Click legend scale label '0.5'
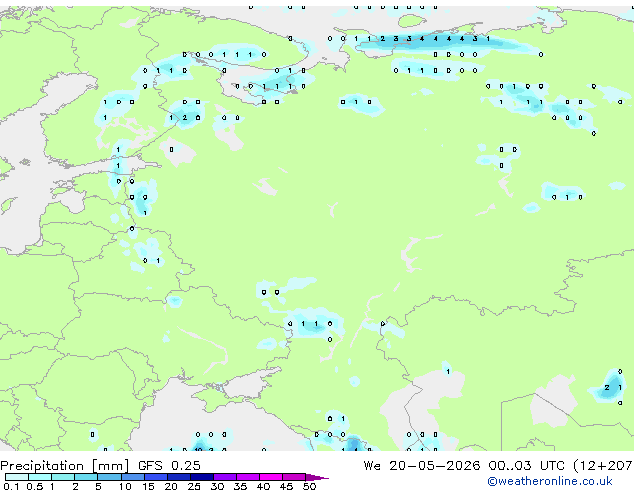This screenshot has height=490, width=634. [x=35, y=486]
